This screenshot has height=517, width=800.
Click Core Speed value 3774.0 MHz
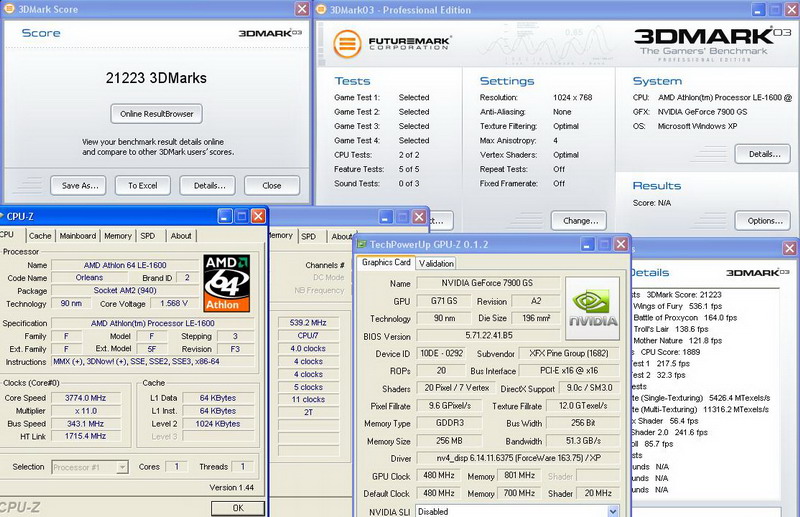[x=85, y=398]
